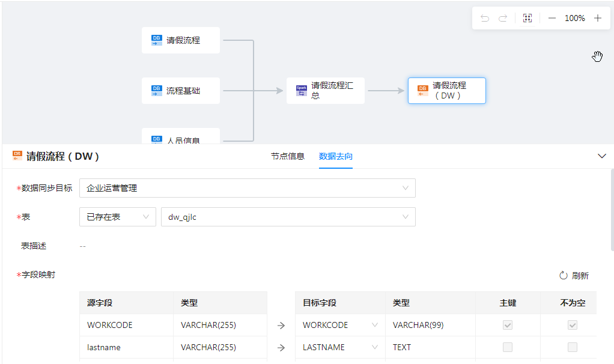Image resolution: width=614 pixels, height=364 pixels.
Task: Open the WORKCODE target field selector
Action: pyautogui.click(x=340, y=325)
